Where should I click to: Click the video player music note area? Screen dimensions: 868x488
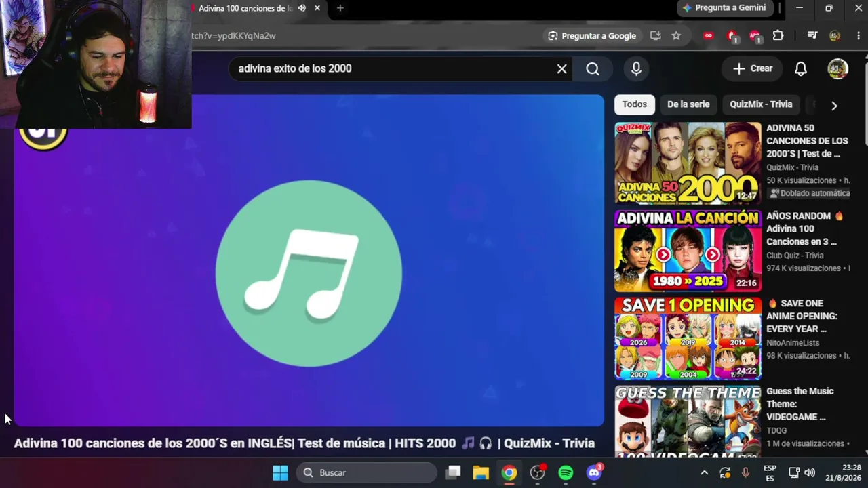click(x=309, y=273)
